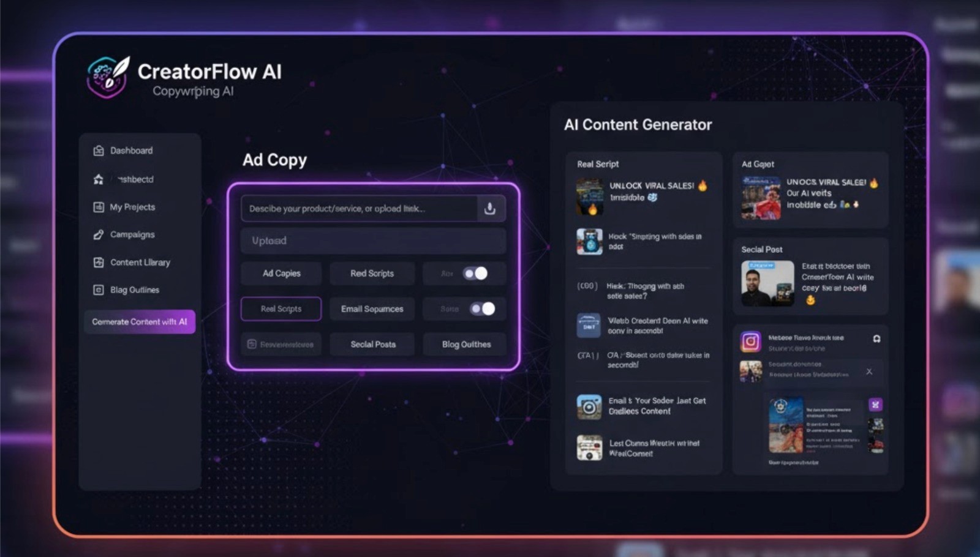Click the upload icon in description field
Screen dimensions: 980x557
coord(490,209)
